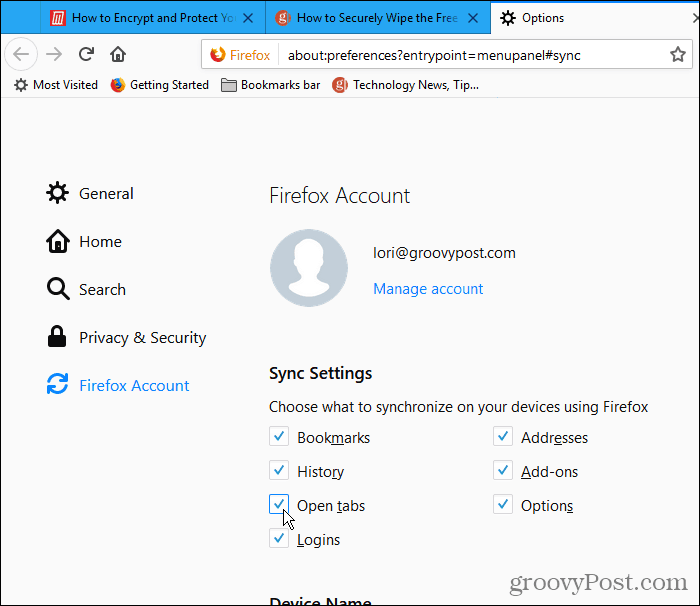
Task: Open the home page via house icon
Action: (x=118, y=54)
